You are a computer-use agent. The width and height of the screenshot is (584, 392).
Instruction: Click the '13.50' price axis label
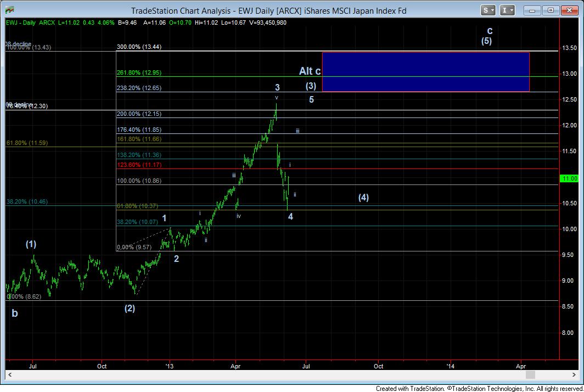[x=570, y=48]
